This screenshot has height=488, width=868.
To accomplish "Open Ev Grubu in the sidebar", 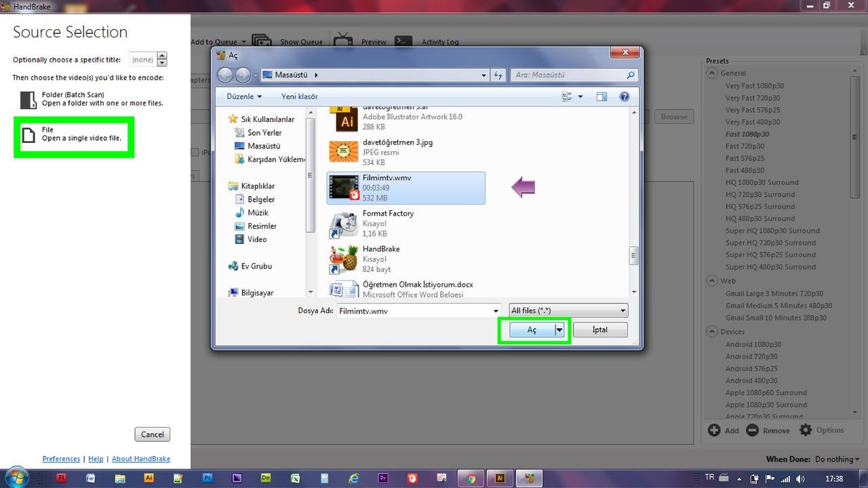I will 250,266.
